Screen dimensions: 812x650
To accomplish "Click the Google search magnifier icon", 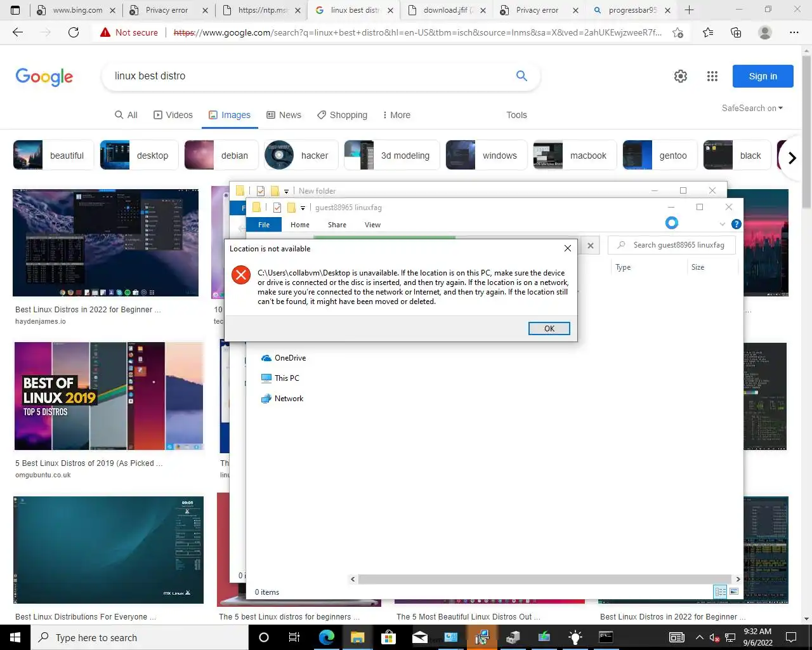I will tap(521, 76).
